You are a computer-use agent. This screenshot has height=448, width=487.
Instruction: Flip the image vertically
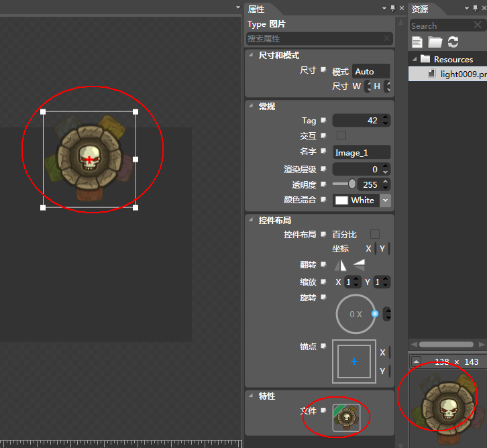(360, 265)
